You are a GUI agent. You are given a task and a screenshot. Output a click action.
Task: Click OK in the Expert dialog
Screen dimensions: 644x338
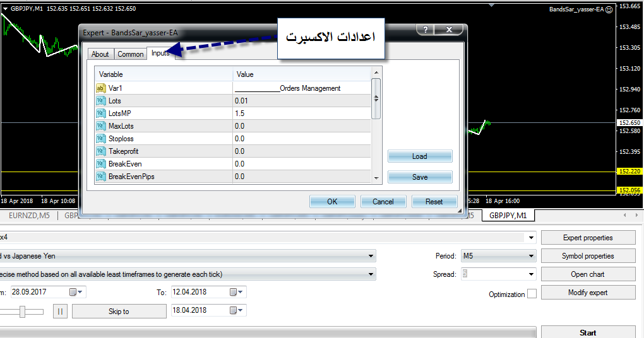click(332, 202)
